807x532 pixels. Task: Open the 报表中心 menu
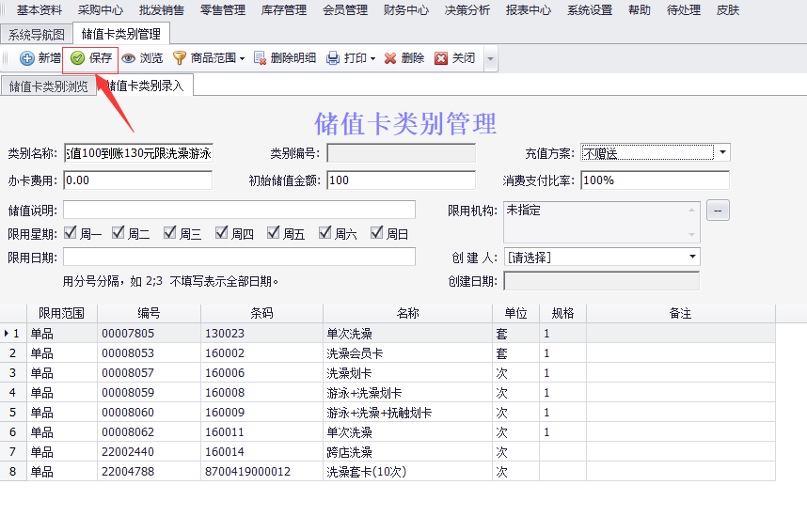pos(529,9)
